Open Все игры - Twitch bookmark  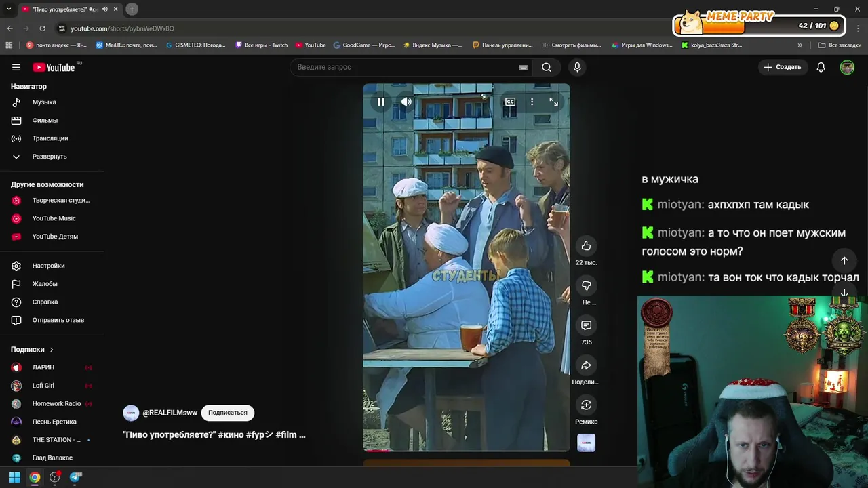(x=262, y=45)
